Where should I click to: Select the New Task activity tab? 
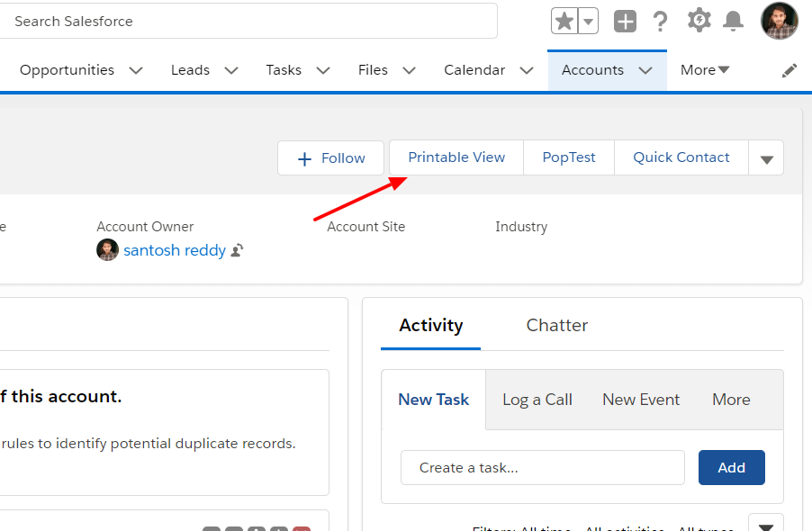point(433,400)
